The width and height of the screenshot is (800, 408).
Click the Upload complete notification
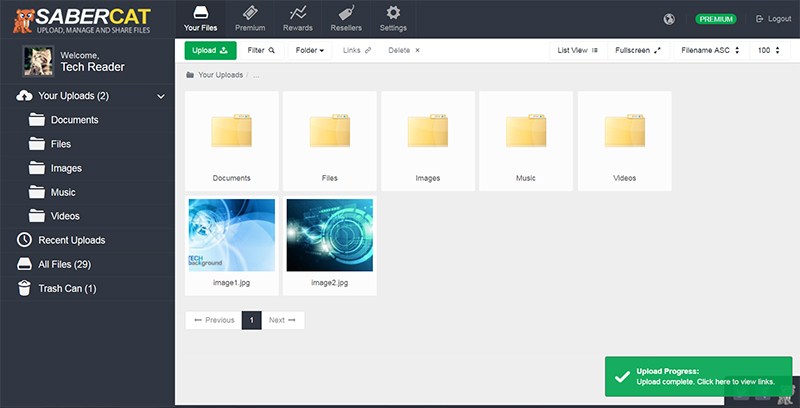pyautogui.click(x=698, y=376)
